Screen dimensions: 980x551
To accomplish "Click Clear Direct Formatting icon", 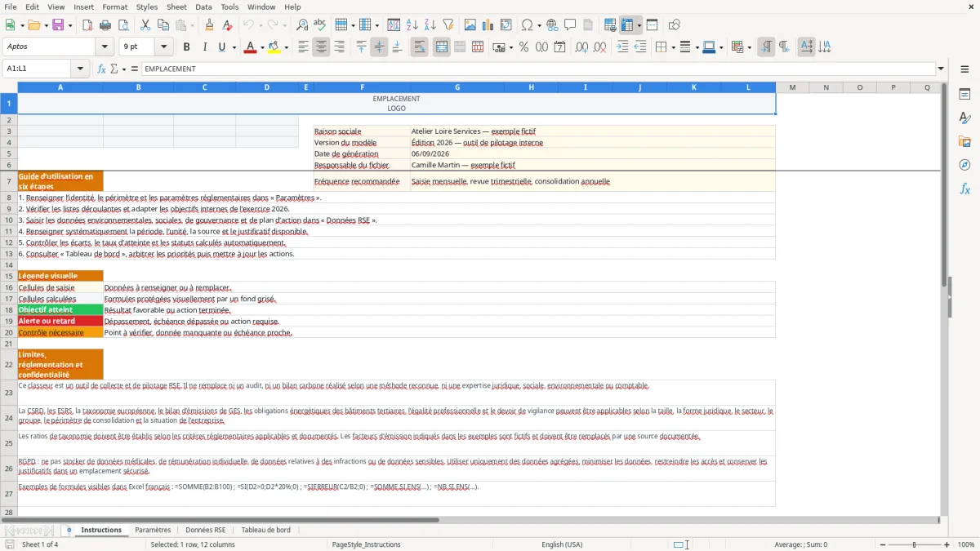I will click(x=227, y=25).
